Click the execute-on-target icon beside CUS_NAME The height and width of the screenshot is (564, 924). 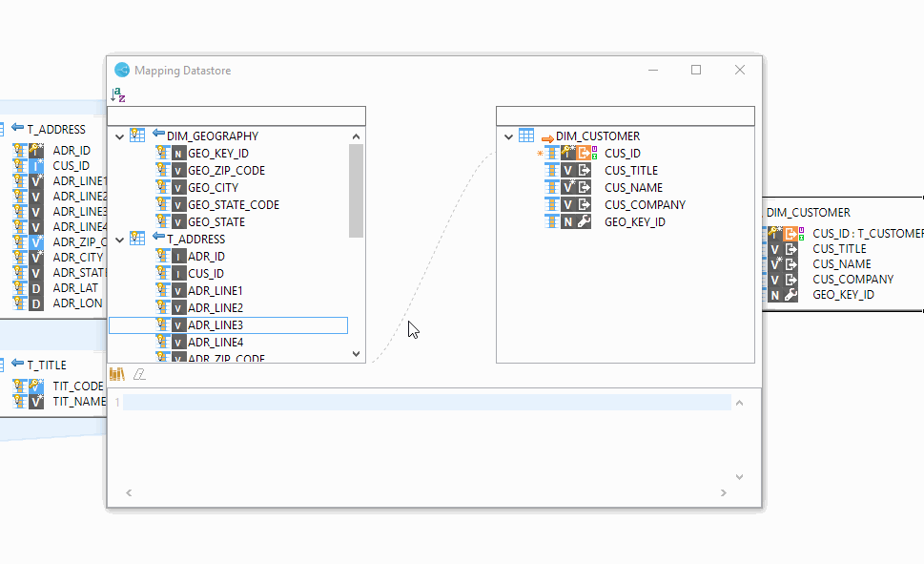click(x=583, y=186)
